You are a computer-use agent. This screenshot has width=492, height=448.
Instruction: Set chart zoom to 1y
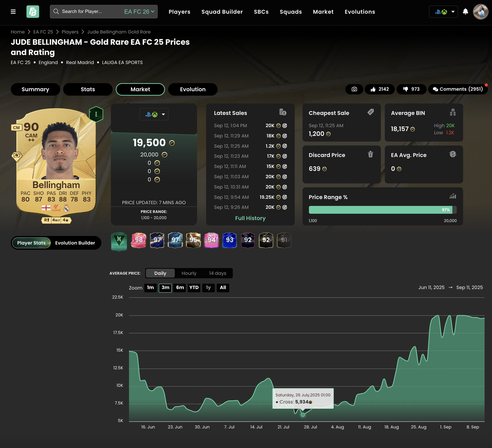pos(208,288)
